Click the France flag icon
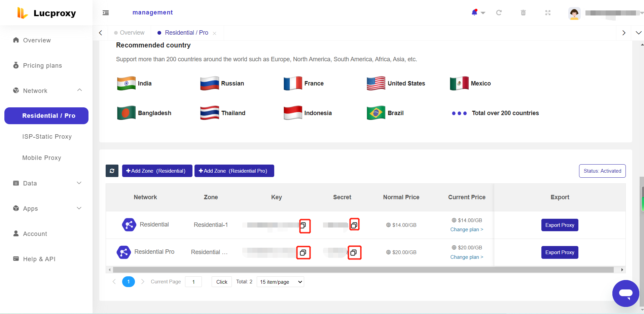Viewport: 644px width, 314px height. pos(293,83)
